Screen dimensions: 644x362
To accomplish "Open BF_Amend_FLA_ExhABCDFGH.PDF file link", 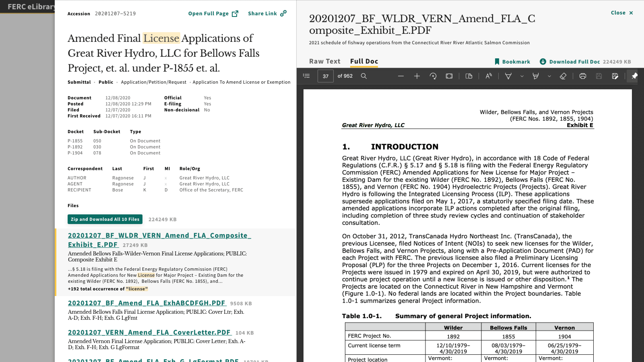I will (147, 303).
